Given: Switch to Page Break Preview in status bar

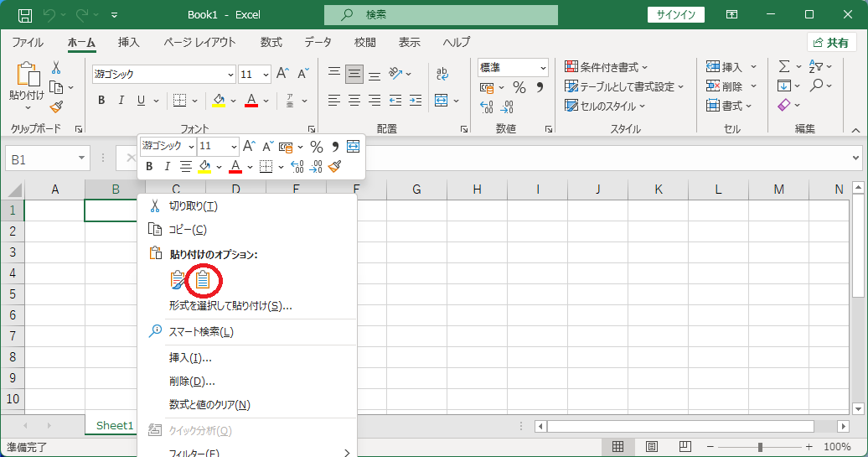Looking at the screenshot, I should tap(685, 446).
